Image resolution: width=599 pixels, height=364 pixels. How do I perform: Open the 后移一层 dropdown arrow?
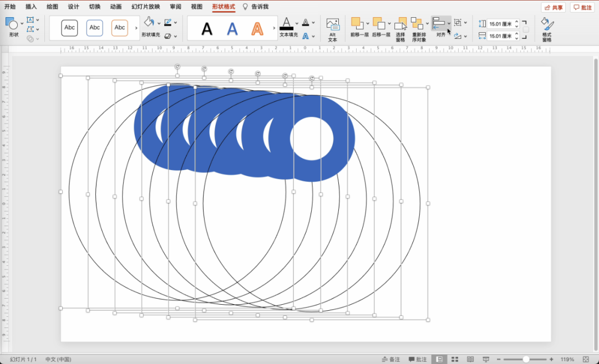click(x=389, y=24)
